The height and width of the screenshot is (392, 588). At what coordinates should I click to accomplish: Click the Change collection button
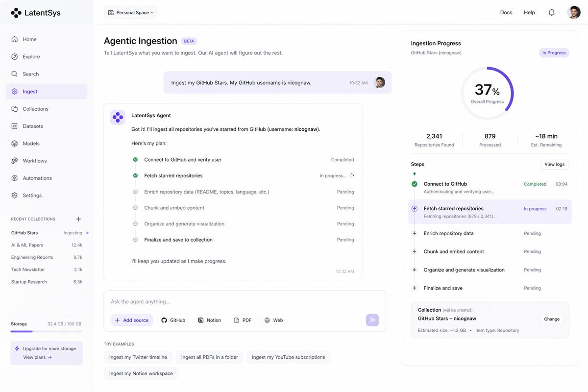(552, 319)
